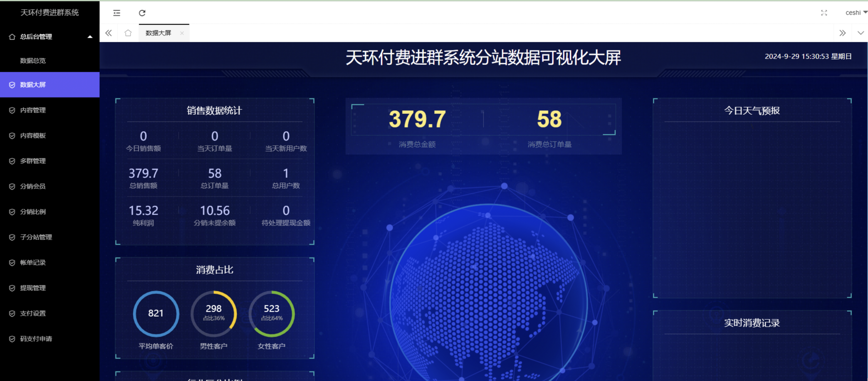
Task: Click the 今日天气预报 panel title
Action: tap(752, 111)
